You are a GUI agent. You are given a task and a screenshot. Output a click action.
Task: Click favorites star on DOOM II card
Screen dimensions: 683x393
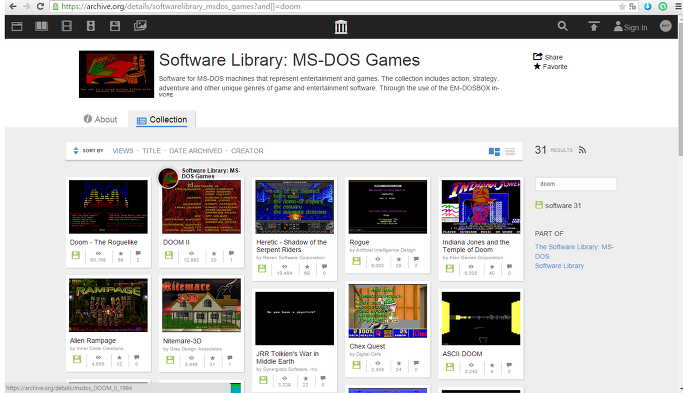tap(214, 254)
